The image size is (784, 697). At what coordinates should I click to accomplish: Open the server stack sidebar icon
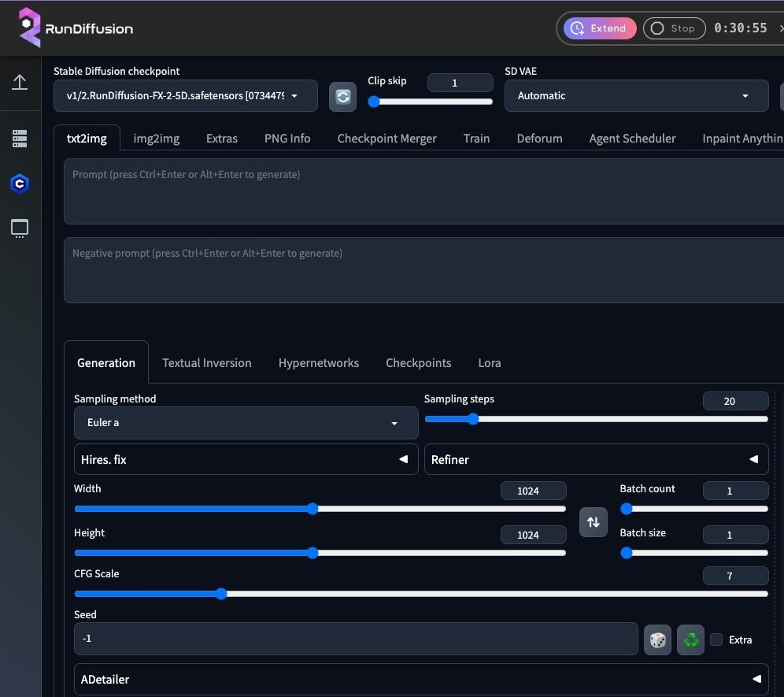tap(20, 139)
